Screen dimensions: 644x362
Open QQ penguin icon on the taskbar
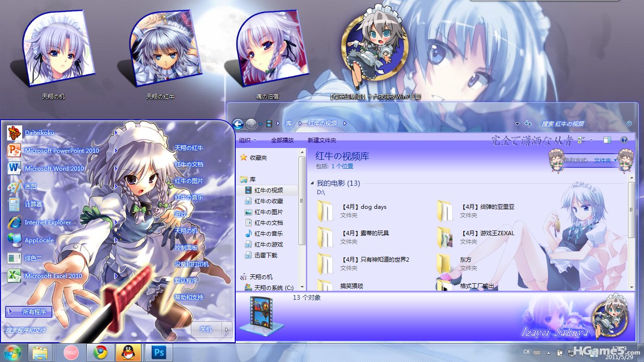tap(127, 353)
